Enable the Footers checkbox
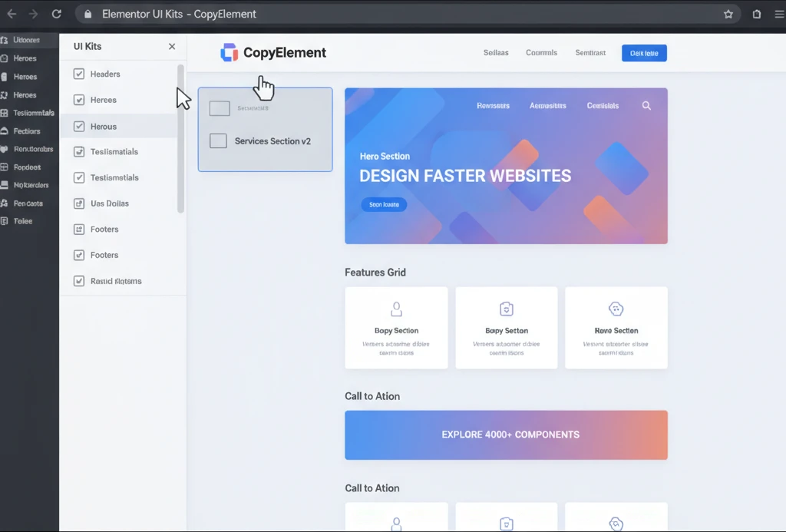786x532 pixels. tap(78, 229)
